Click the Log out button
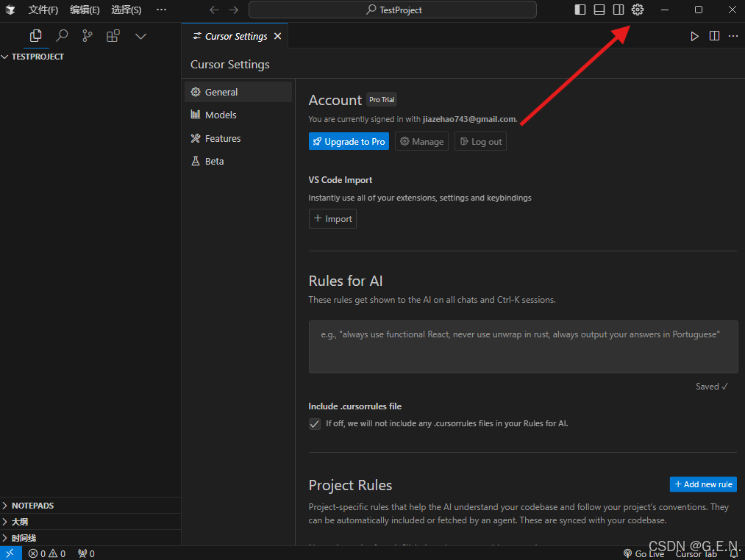The width and height of the screenshot is (745, 560). (x=480, y=142)
